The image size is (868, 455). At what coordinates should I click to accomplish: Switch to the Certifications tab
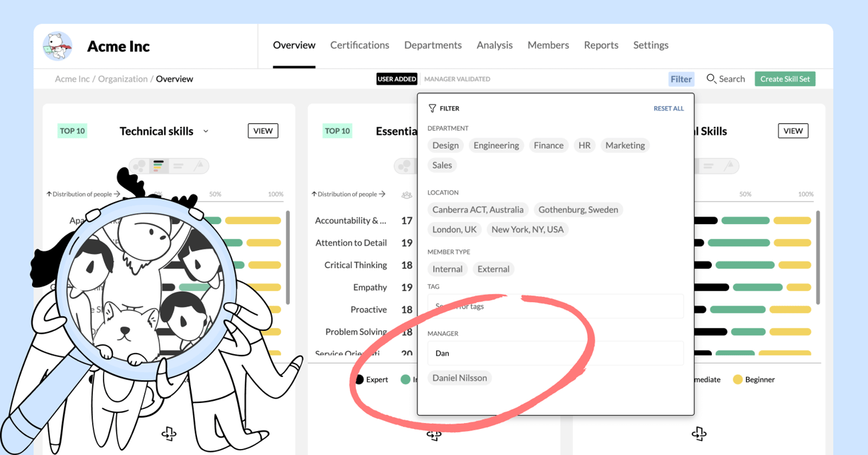pos(360,45)
